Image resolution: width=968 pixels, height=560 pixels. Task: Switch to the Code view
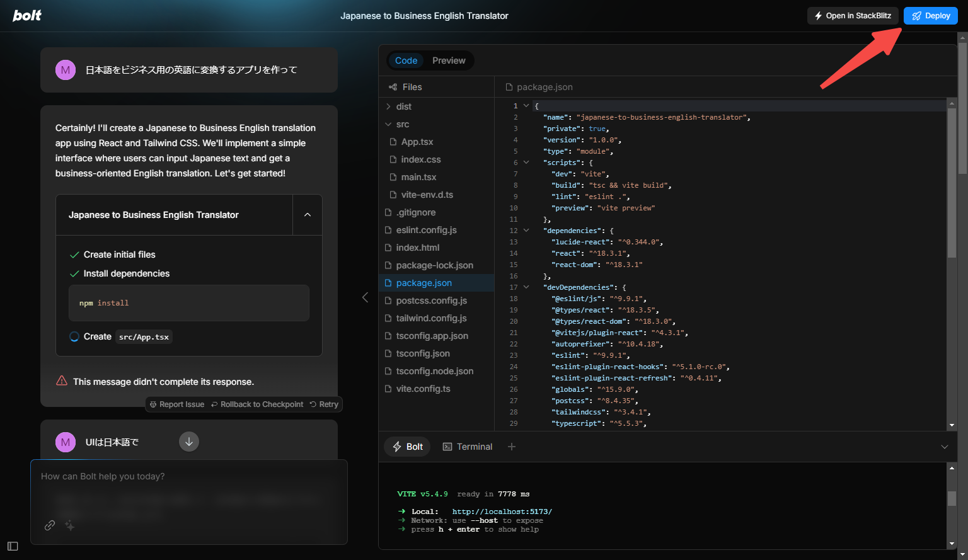406,60
